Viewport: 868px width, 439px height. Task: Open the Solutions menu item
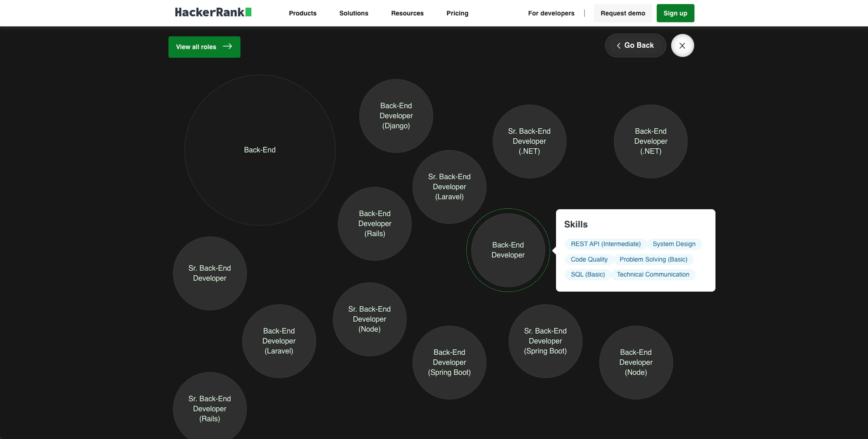tap(354, 13)
